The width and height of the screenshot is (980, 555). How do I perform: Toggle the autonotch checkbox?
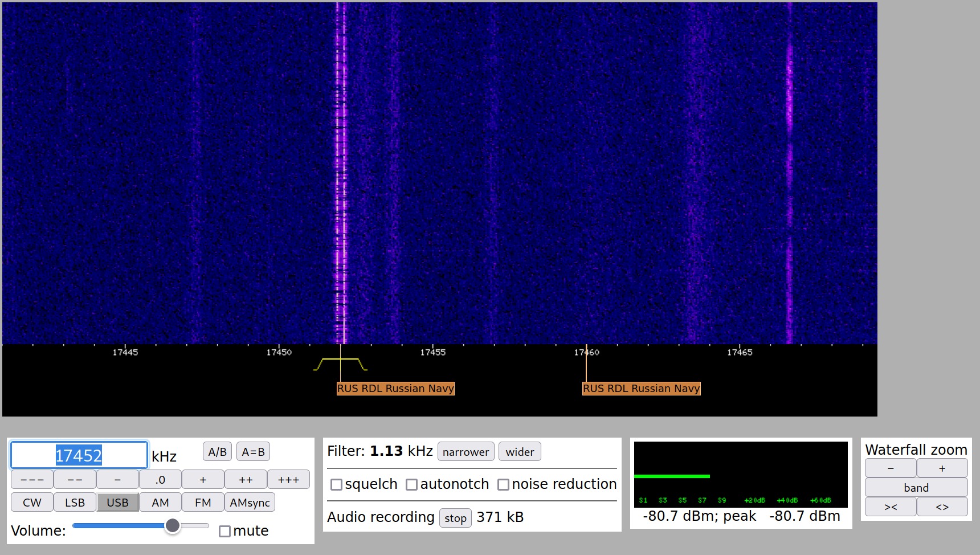pyautogui.click(x=412, y=484)
